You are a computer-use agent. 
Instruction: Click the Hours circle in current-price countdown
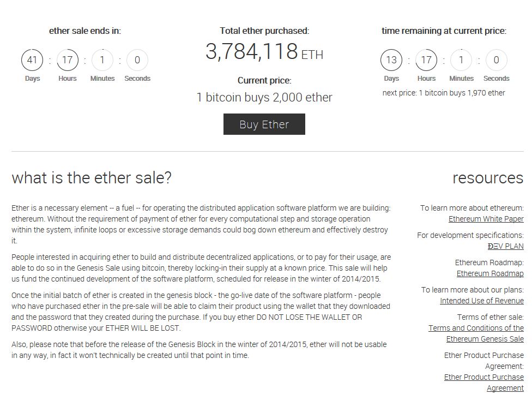(426, 60)
